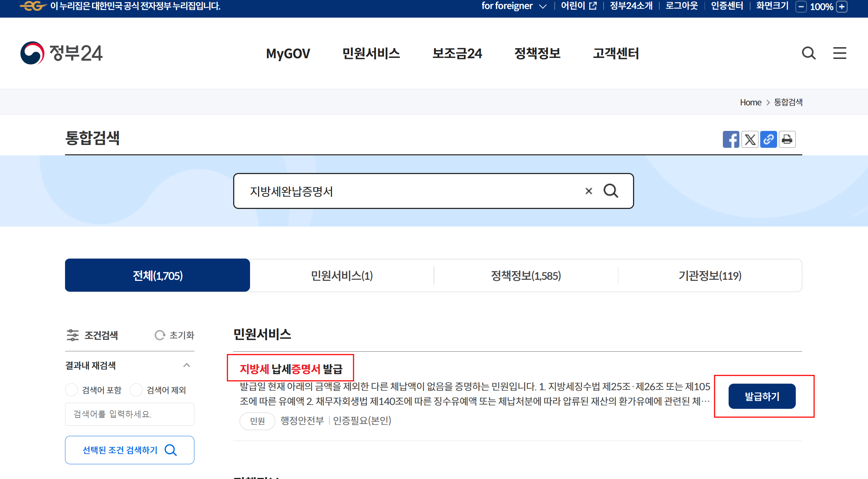Select the 검색어 포함 option
This screenshot has width=868, height=479.
[x=71, y=390]
